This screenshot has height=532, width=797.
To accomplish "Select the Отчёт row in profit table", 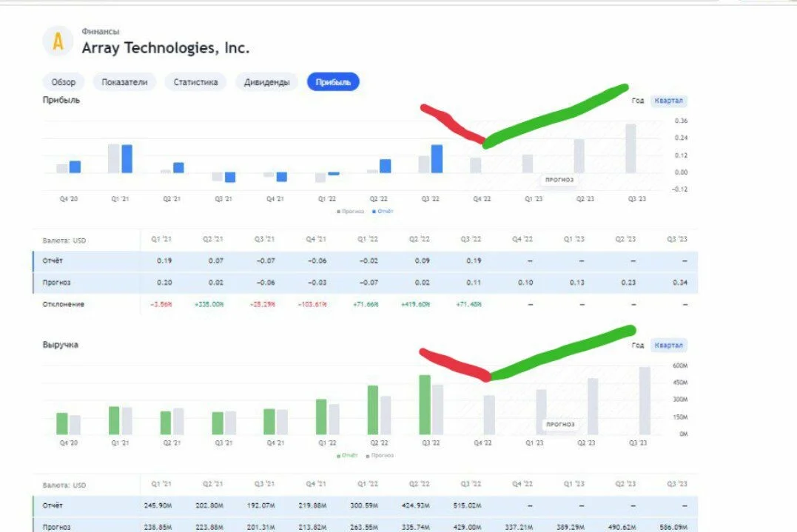I will pos(366,260).
